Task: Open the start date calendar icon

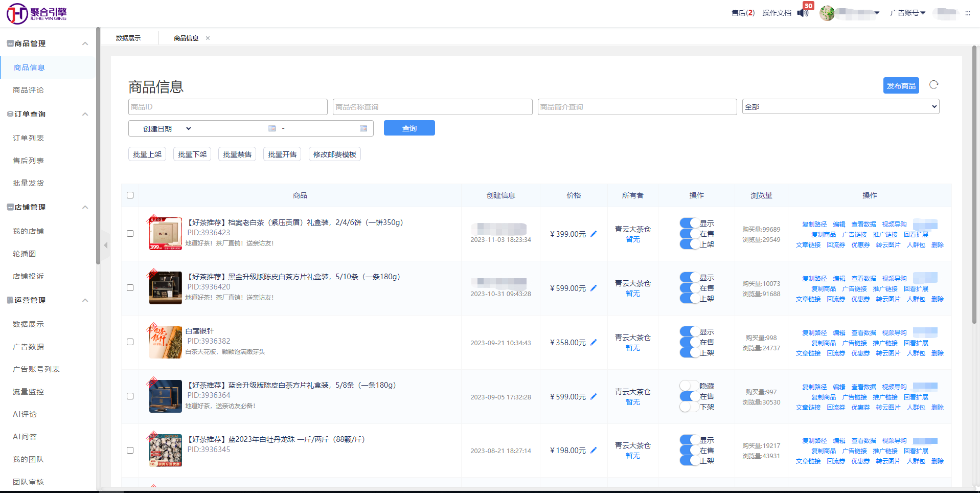Action: click(272, 128)
